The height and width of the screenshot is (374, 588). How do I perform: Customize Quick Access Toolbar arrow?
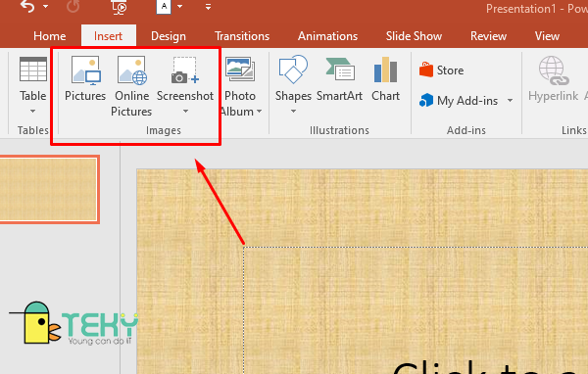click(208, 7)
